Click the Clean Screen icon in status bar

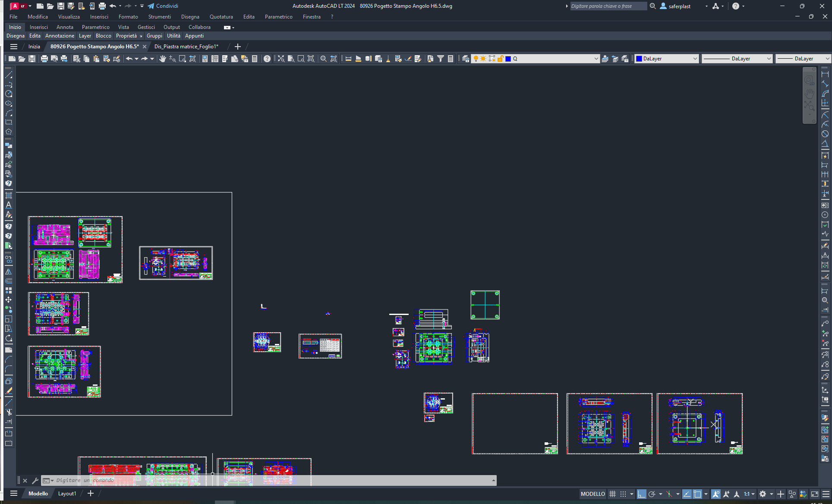tap(815, 494)
